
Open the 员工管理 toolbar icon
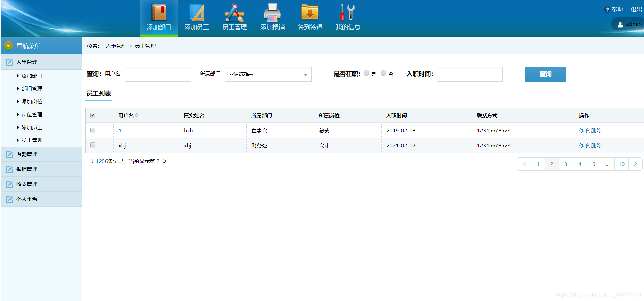234,13
